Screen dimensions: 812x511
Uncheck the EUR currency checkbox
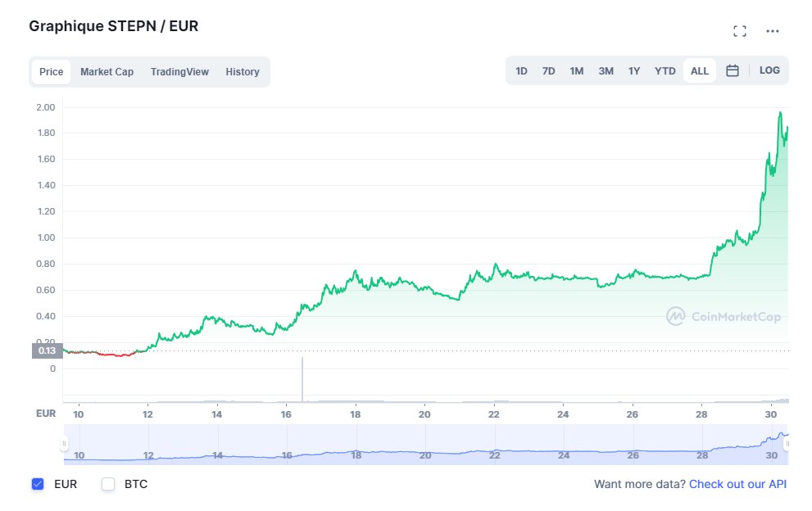coord(38,484)
